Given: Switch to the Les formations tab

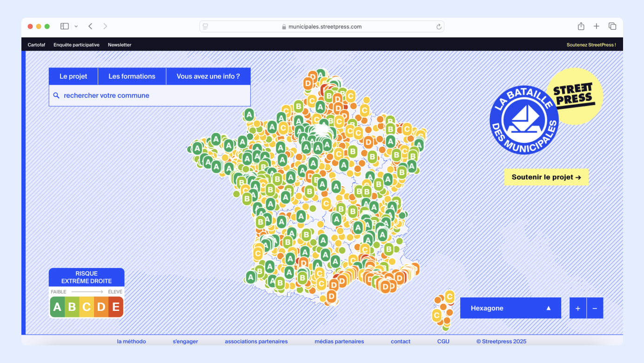Looking at the screenshot, I should coord(132,76).
